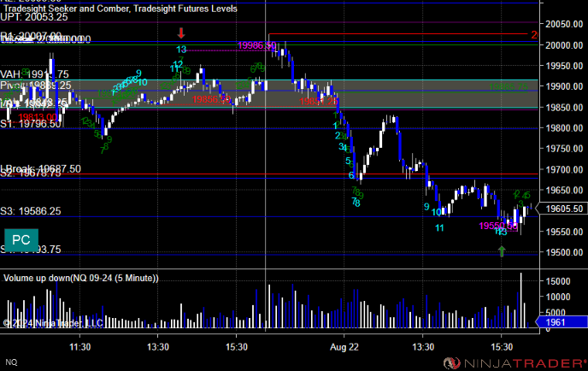Click the current price marker 19605.50
Image resolution: width=588 pixels, height=371 pixels.
pos(563,209)
